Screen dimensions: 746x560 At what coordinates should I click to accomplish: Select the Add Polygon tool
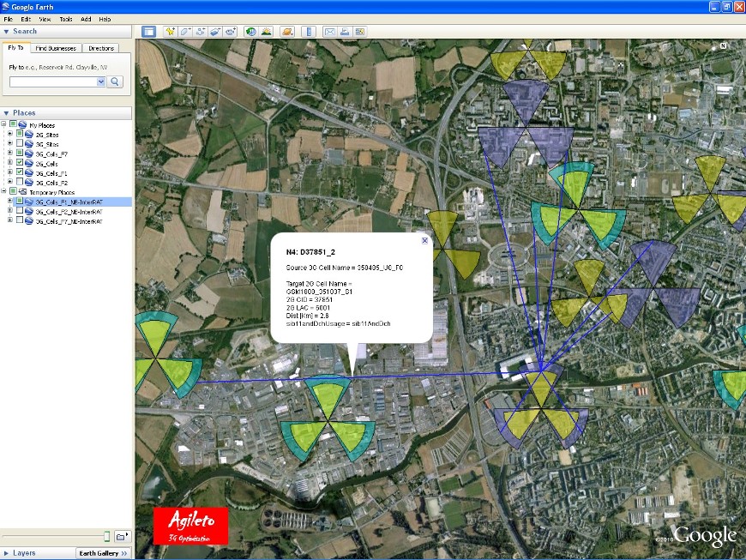point(185,32)
